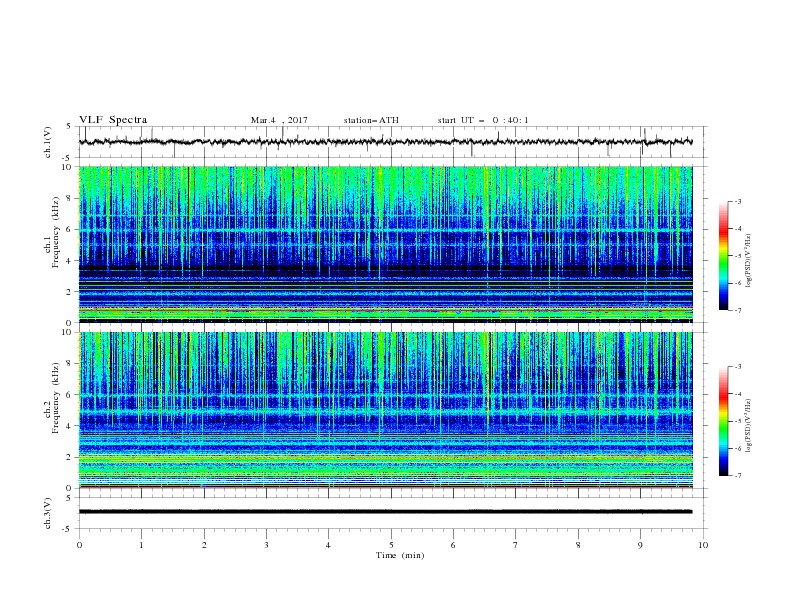The height and width of the screenshot is (612, 792).
Task: Select the "start UT = 0 :40: 1" text
Action: pyautogui.click(x=483, y=120)
